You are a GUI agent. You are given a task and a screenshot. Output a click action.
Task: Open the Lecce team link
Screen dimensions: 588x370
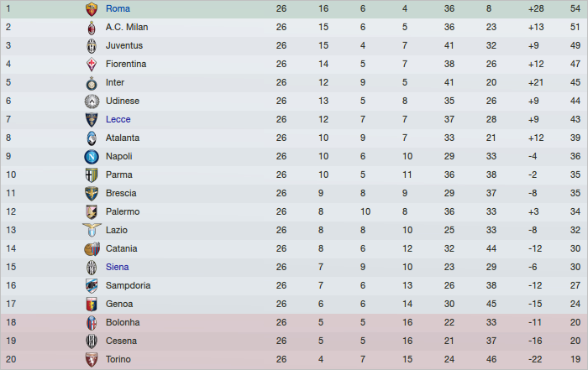(x=118, y=119)
